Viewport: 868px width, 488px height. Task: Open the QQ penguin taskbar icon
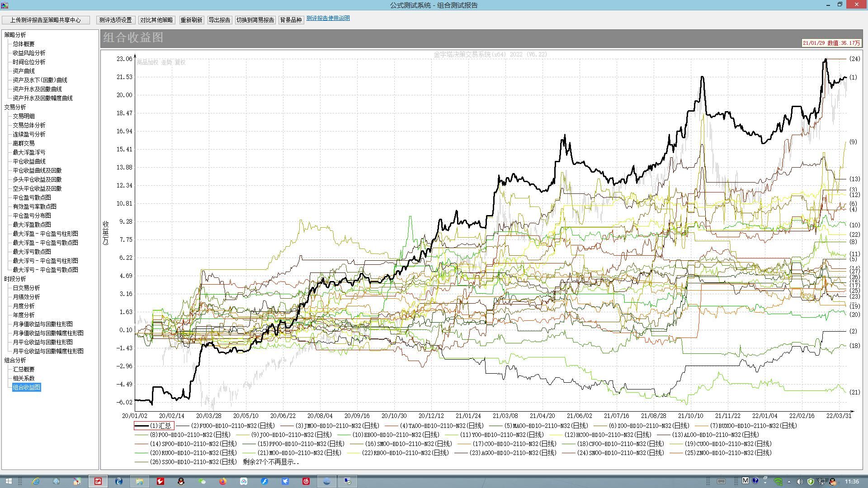point(181,481)
